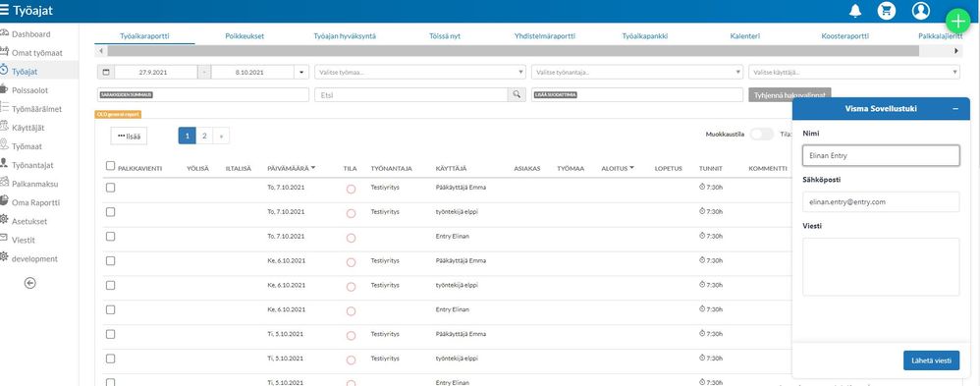Open the notifications bell icon
This screenshot has width=980, height=386.
pyautogui.click(x=855, y=11)
